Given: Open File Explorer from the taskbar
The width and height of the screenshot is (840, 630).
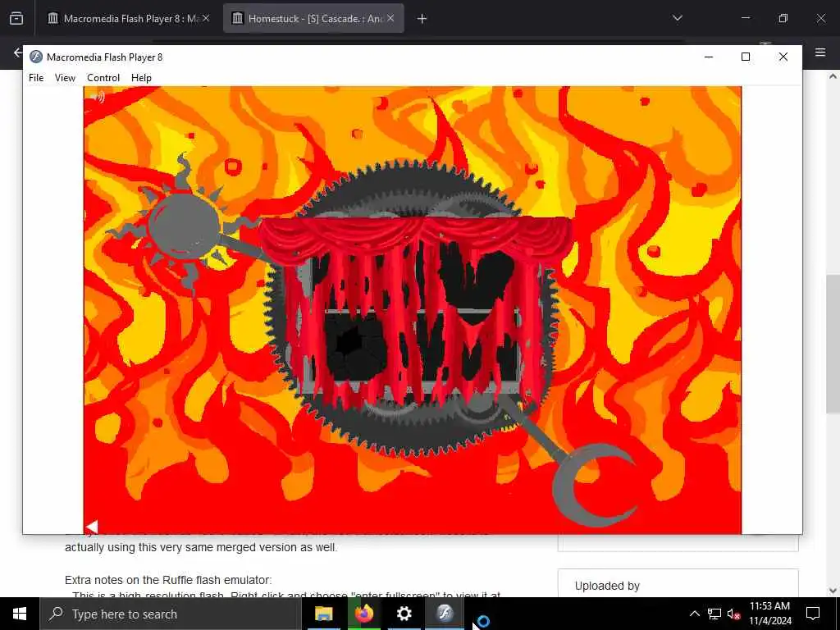Looking at the screenshot, I should pyautogui.click(x=323, y=614).
